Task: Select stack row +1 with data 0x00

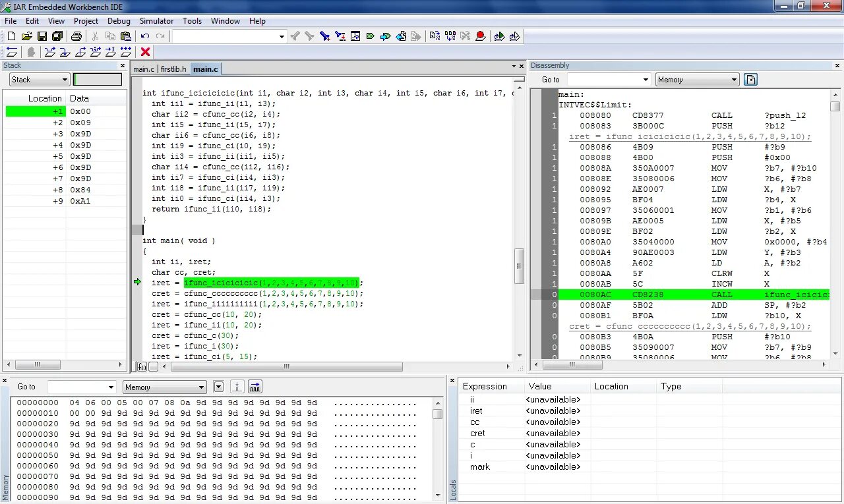Action: [x=66, y=111]
